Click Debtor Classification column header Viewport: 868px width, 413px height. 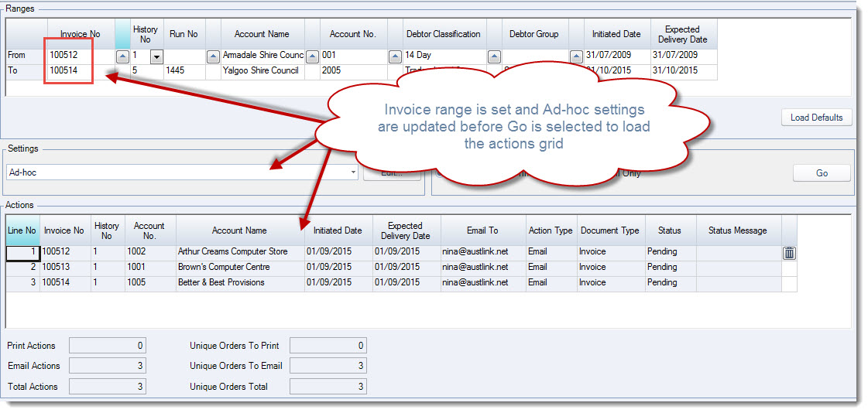click(444, 34)
